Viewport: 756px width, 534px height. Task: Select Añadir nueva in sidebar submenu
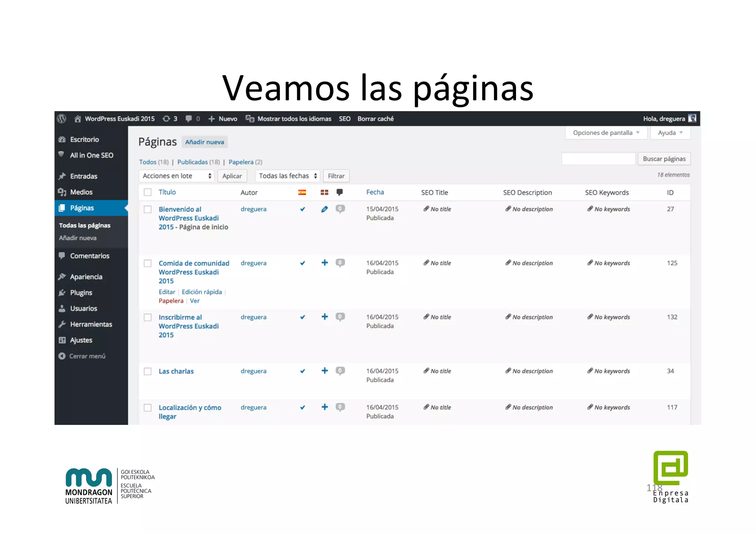click(78, 238)
